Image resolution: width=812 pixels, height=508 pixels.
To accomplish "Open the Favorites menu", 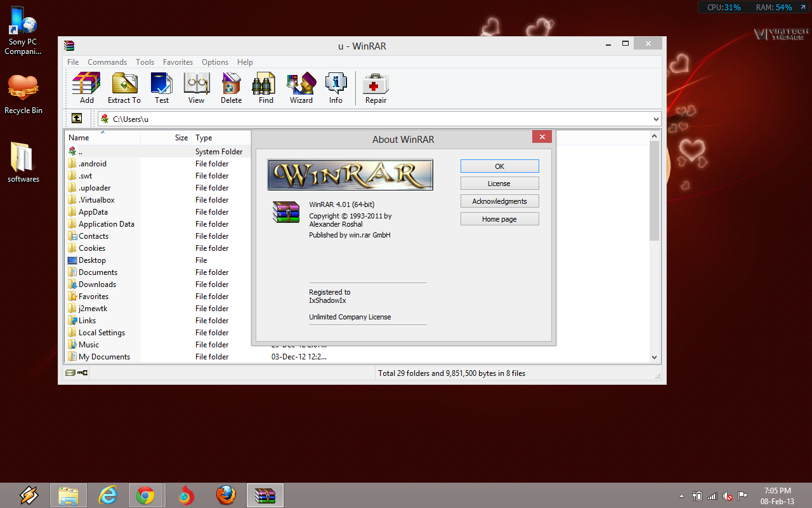I will [x=178, y=62].
